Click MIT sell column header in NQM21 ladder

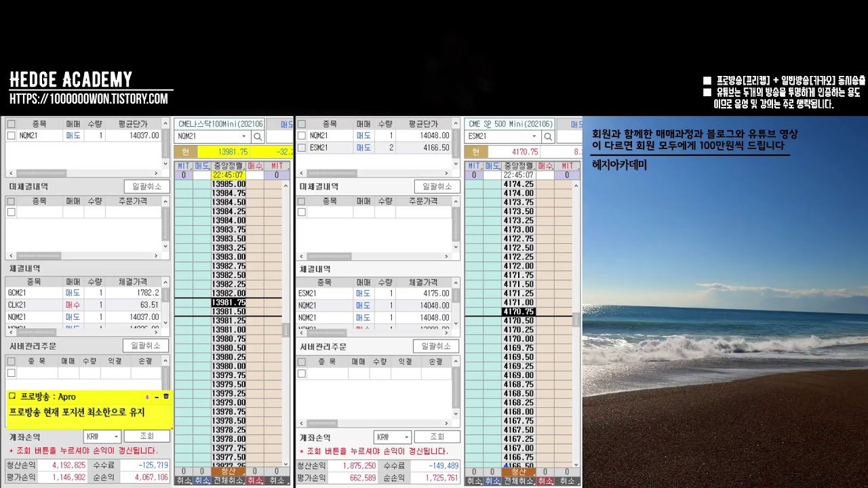coord(184,166)
